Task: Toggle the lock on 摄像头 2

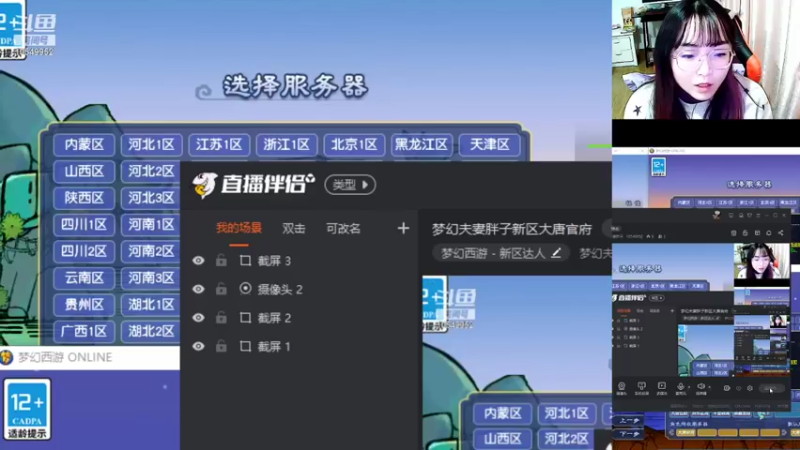Action: pos(221,289)
